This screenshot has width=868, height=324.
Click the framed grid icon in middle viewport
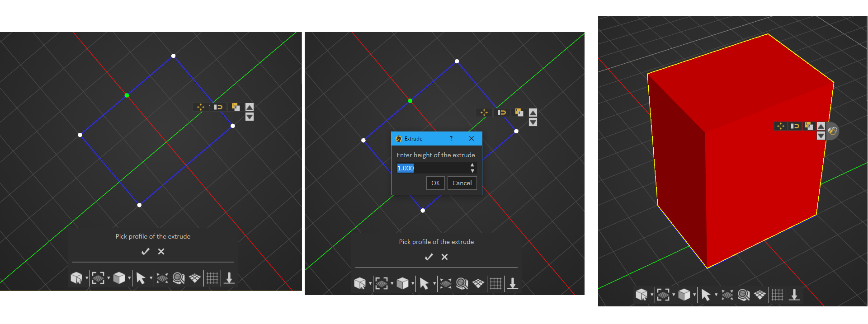tap(382, 283)
